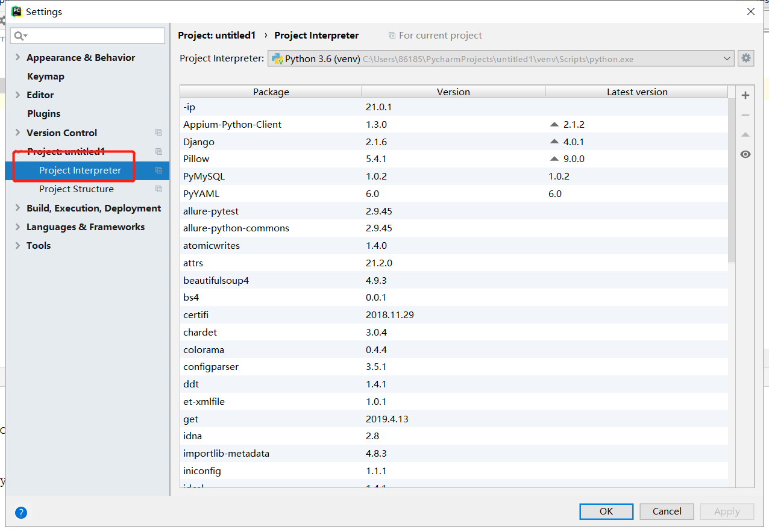This screenshot has width=769, height=532.
Task: Click Project: untitled1 in the breadcrumb
Action: (217, 35)
